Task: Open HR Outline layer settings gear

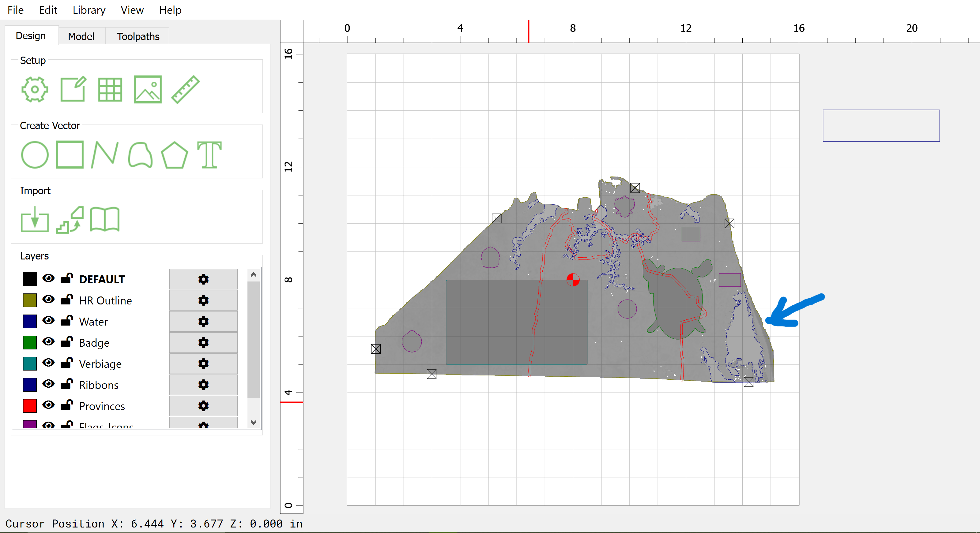Action: tap(203, 300)
